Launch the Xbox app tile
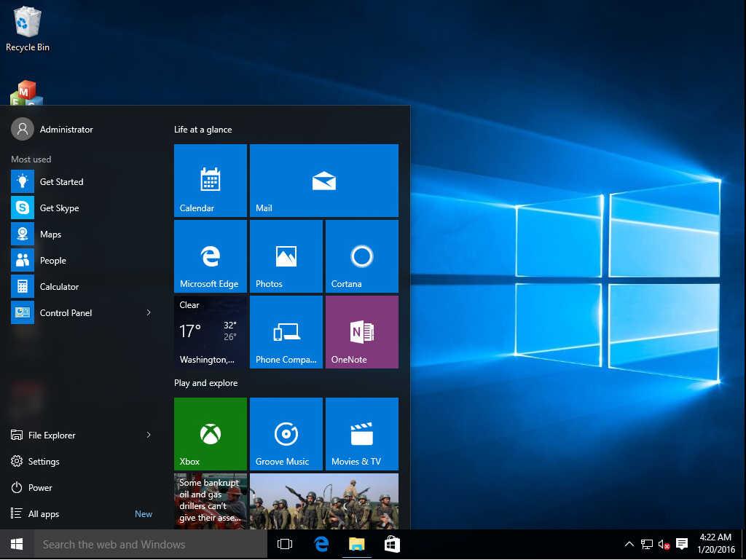Screen dimensions: 746x560 pyautogui.click(x=210, y=433)
